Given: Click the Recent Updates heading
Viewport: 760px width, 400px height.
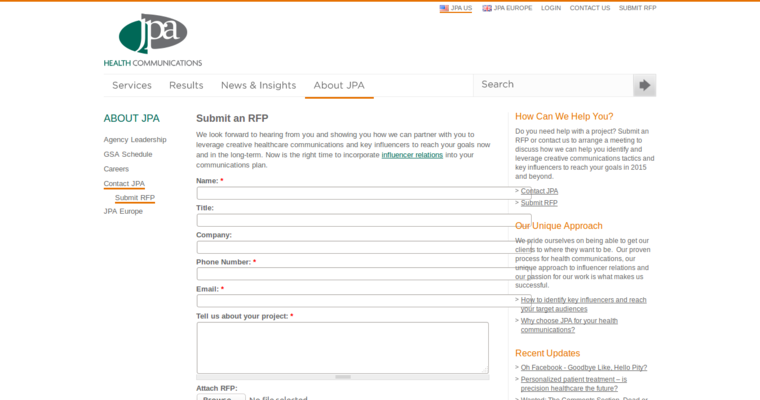Looking at the screenshot, I should (x=547, y=353).
